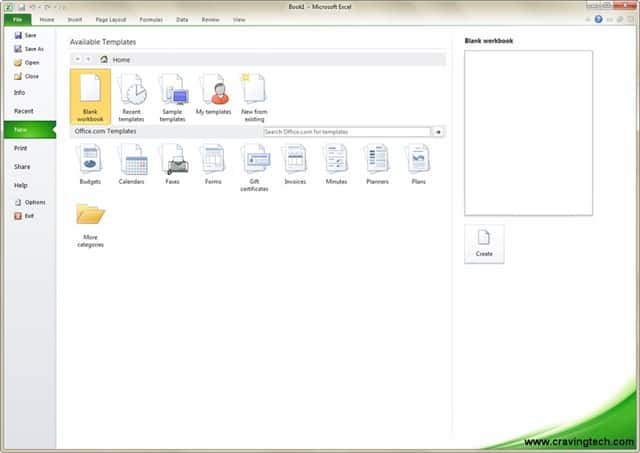Open the Plans template category
Image resolution: width=640 pixels, height=453 pixels.
pyautogui.click(x=418, y=164)
